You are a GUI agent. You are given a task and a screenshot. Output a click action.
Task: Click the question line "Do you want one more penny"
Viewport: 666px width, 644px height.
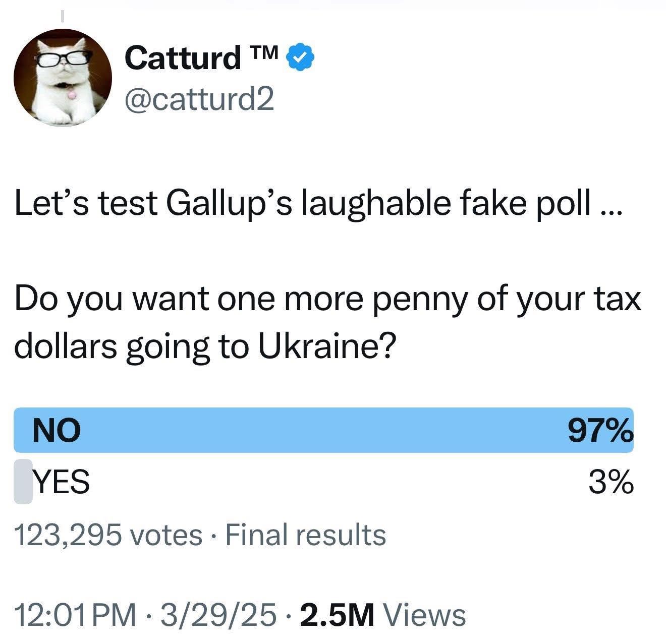point(328,299)
